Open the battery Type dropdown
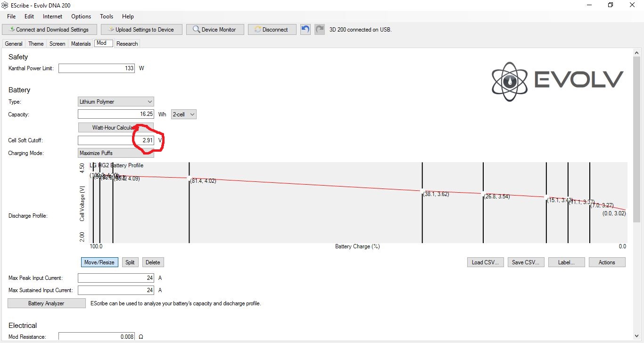 point(116,102)
